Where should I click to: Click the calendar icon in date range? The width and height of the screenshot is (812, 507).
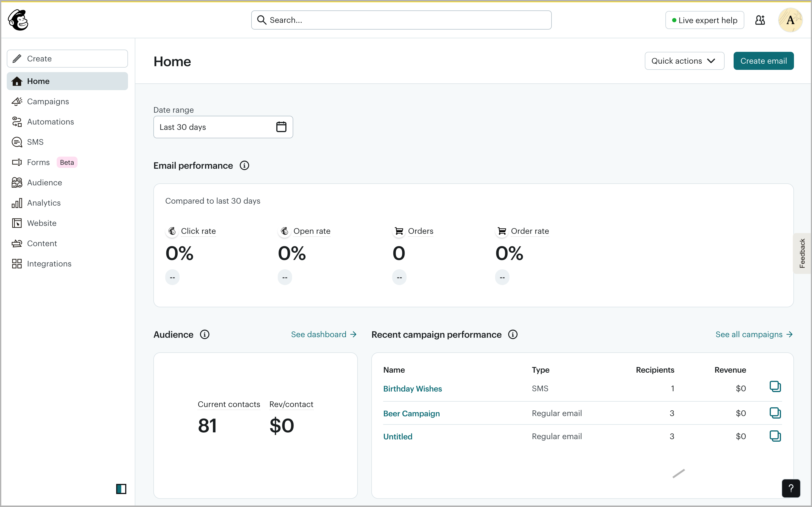tap(281, 127)
